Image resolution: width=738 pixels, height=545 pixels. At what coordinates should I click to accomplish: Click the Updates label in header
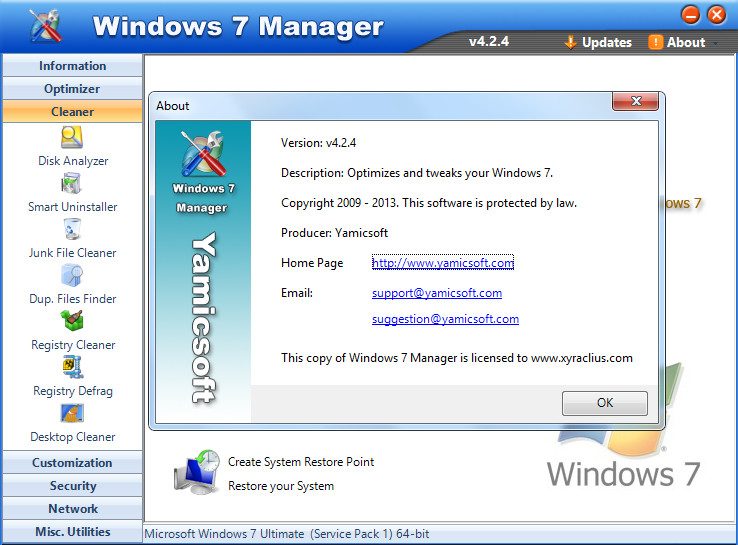[607, 42]
